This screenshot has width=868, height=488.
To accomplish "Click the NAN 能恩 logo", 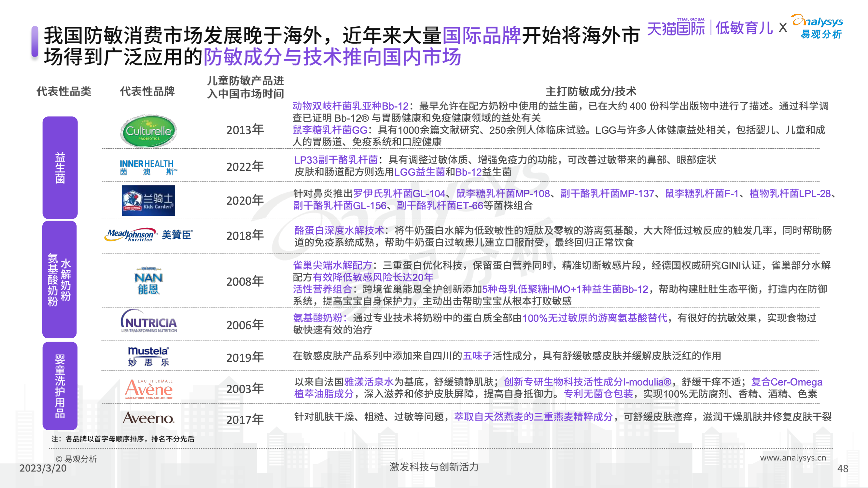I will 148,281.
